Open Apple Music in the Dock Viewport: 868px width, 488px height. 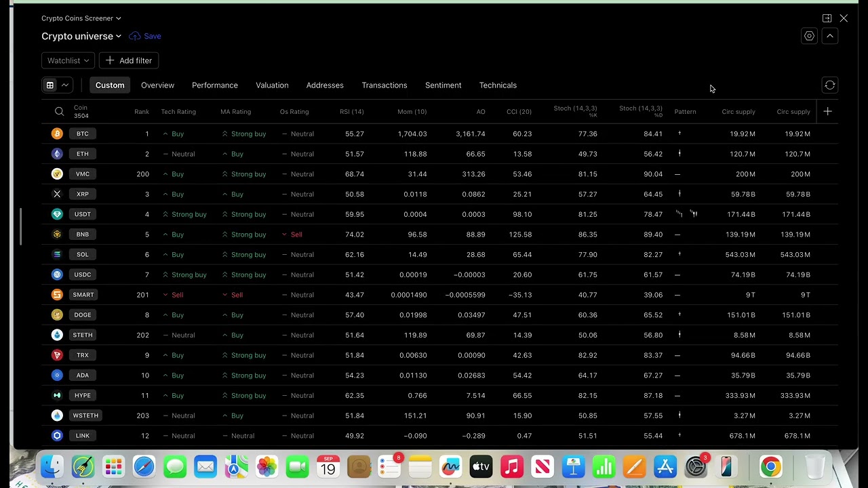click(x=512, y=467)
